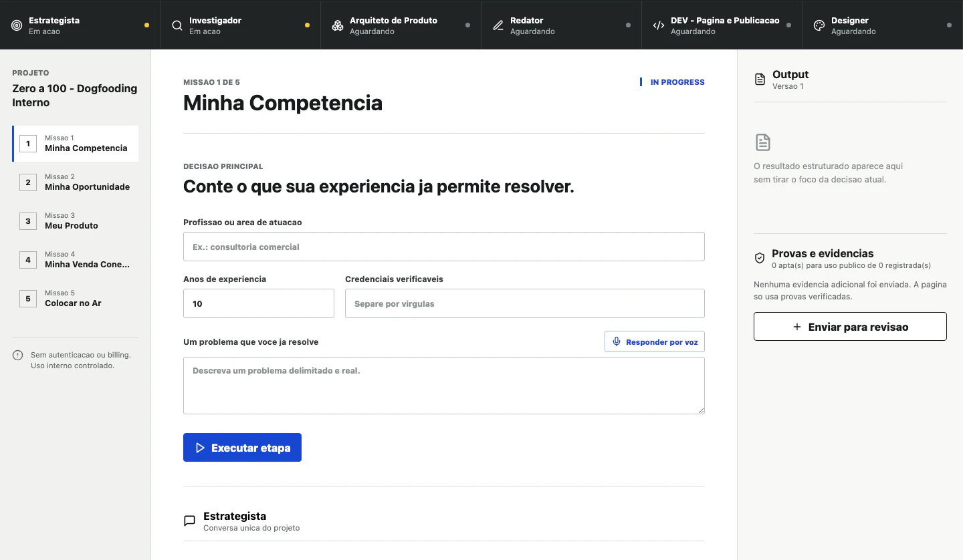Click the MISSAO 1 DE 5 label
Image resolution: width=963 pixels, height=560 pixels.
[x=211, y=82]
